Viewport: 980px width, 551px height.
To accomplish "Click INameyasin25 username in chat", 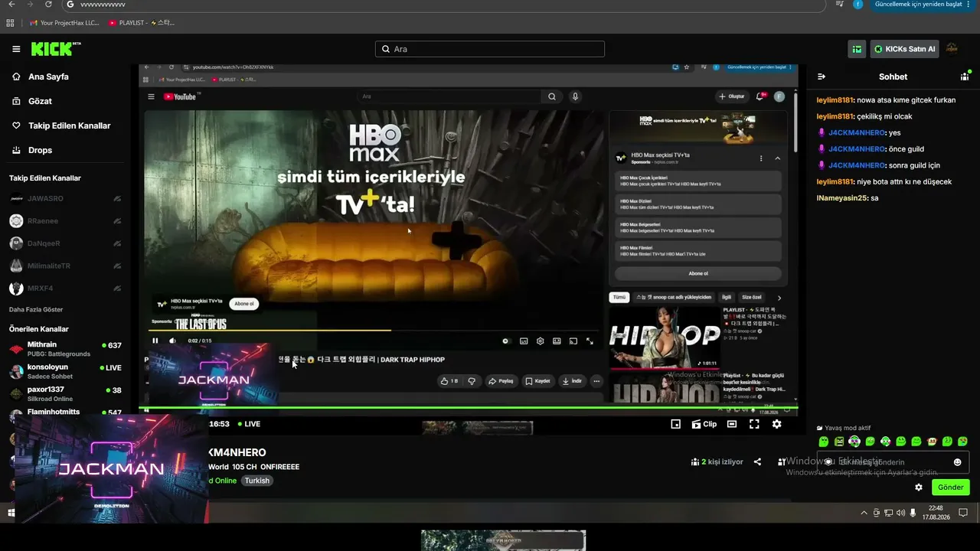I will tap(841, 197).
